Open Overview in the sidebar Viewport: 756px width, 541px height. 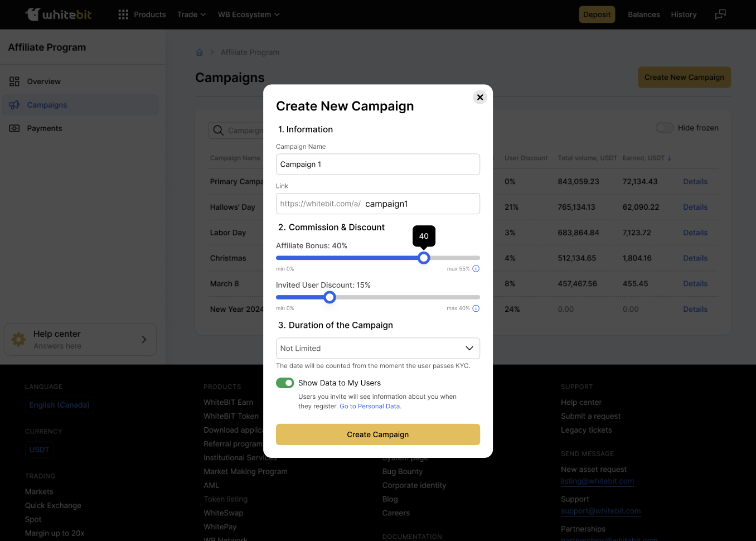[43, 81]
